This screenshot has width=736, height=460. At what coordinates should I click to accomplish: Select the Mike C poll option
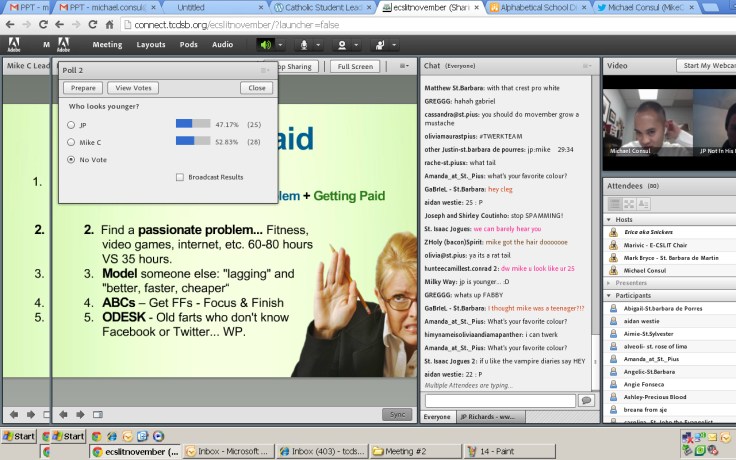(x=70, y=142)
